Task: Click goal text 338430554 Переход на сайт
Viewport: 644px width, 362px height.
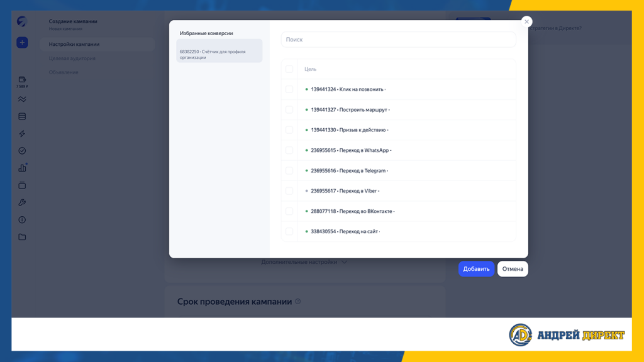Action: tap(345, 231)
